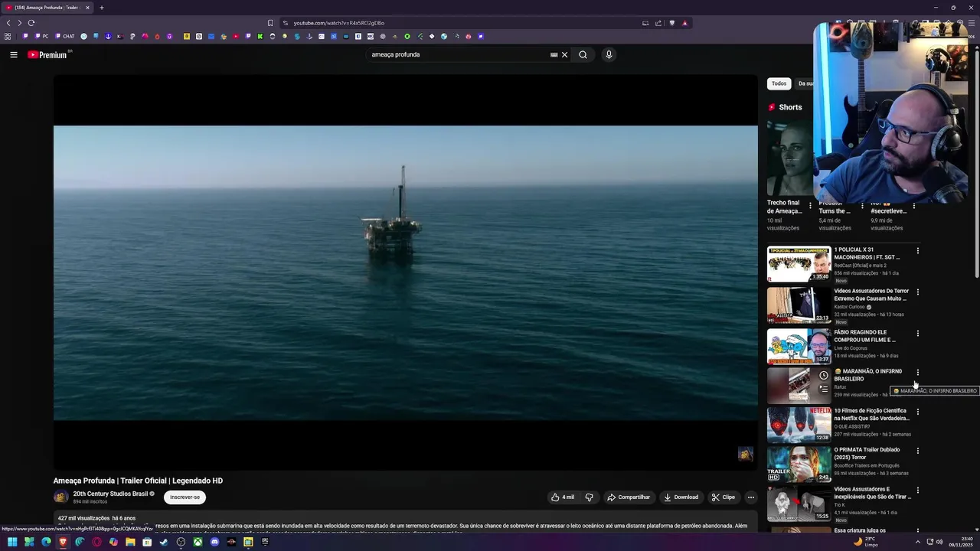The image size is (980, 551).
Task: Dislike the video with thumbs down
Action: click(x=589, y=497)
